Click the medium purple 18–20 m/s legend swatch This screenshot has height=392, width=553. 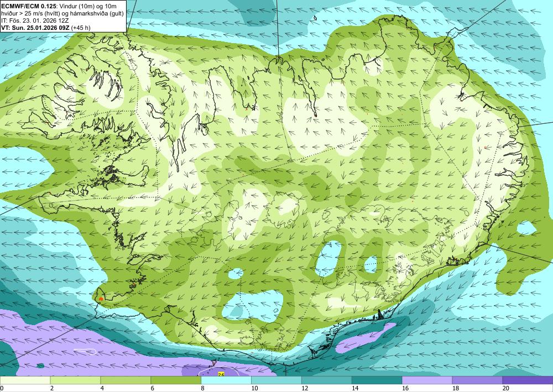pos(478,380)
